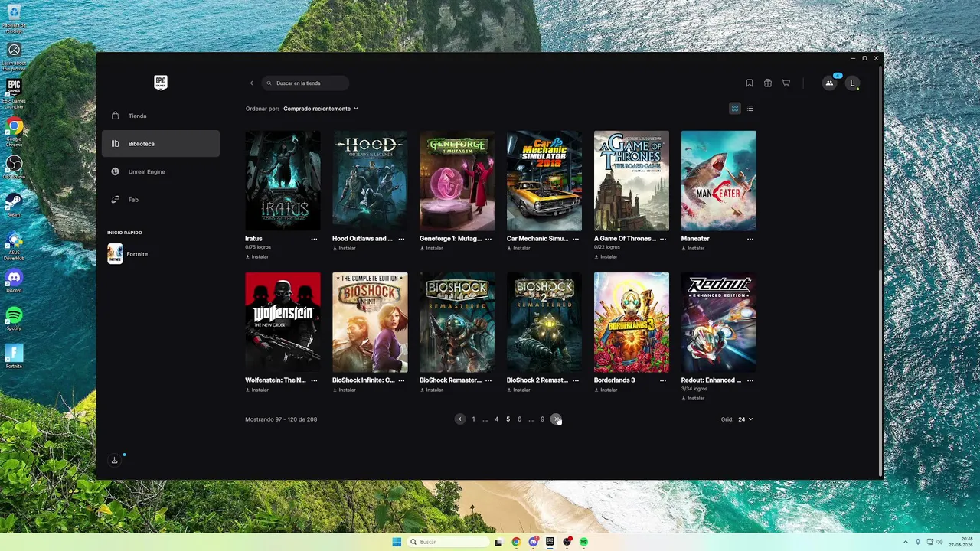Open the BioShock Remastered options menu
Viewport: 980px width, 551px height.
[x=488, y=380]
